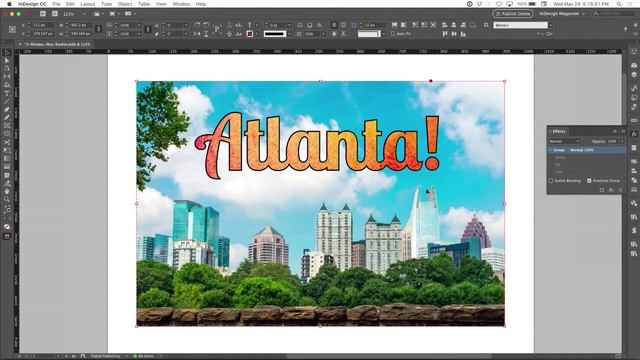This screenshot has height=360, width=640.
Task: Click the Opacity value field in Effects
Action: (613, 141)
